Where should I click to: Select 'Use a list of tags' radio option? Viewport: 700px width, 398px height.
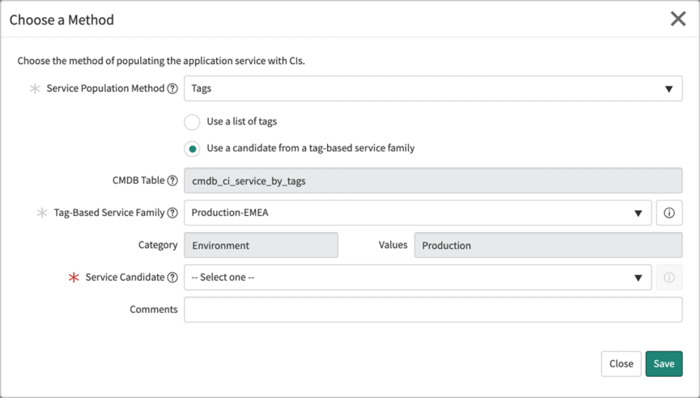pyautogui.click(x=192, y=122)
